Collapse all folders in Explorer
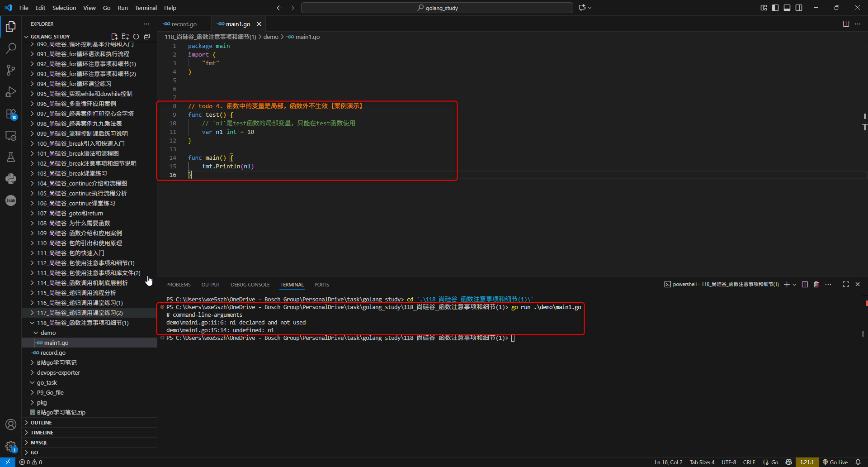Viewport: 868px width, 467px height. coord(147,37)
